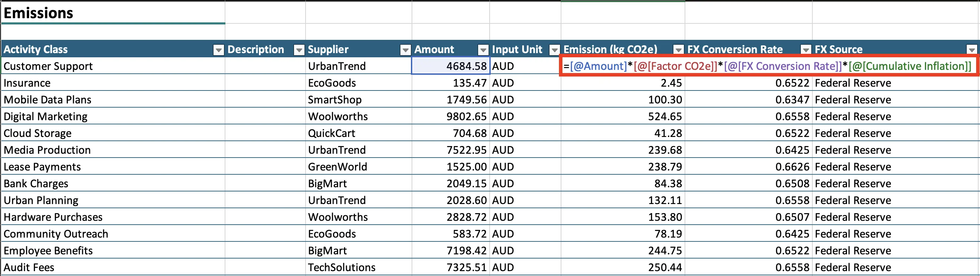Open the FX Source filter dropdown
Viewport: 980px width, 276px height.
coord(972,50)
